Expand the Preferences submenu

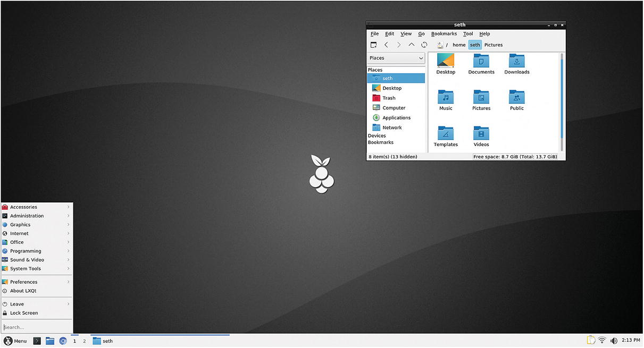(x=36, y=282)
